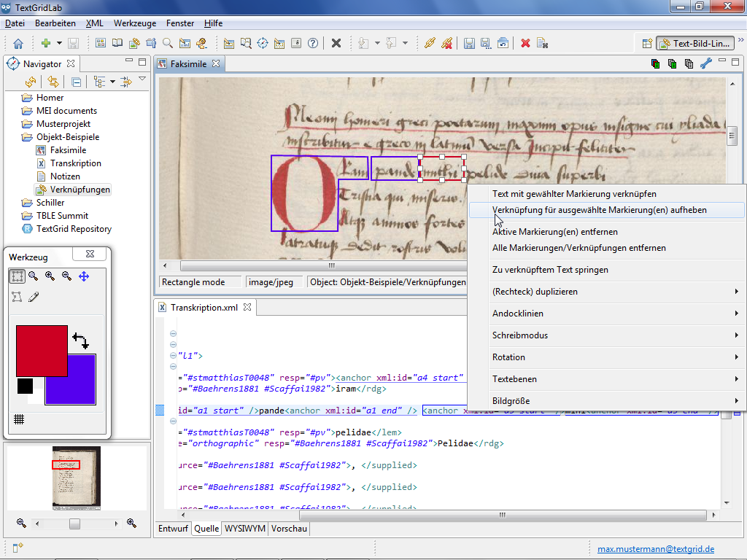Select the rectangle selection tool in Werkzeug
This screenshot has height=560, width=747.
tap(17, 276)
